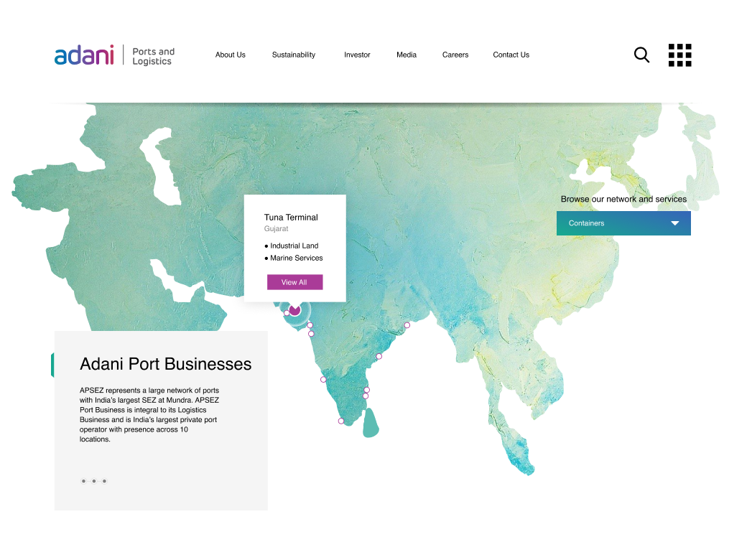Open the About Us menu

230,55
